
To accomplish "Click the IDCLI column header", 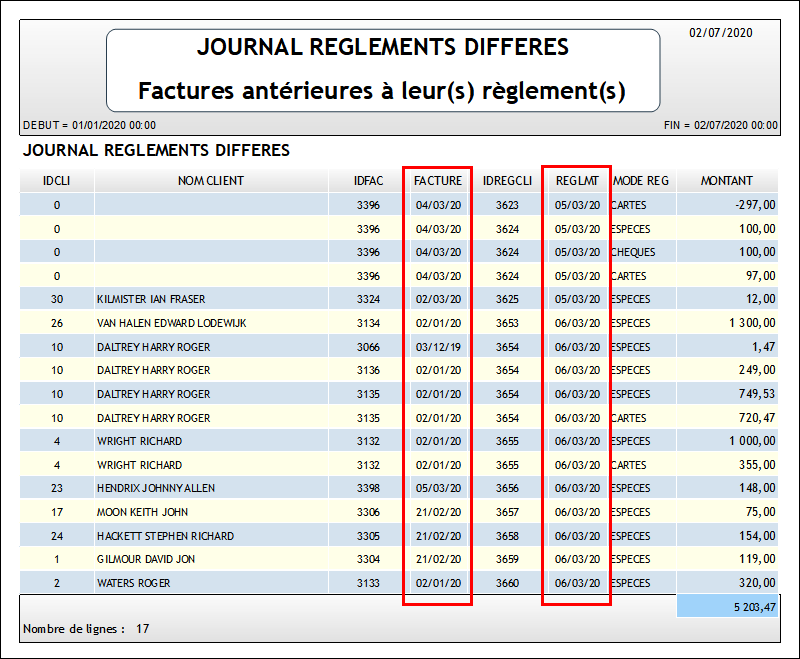I will [56, 181].
